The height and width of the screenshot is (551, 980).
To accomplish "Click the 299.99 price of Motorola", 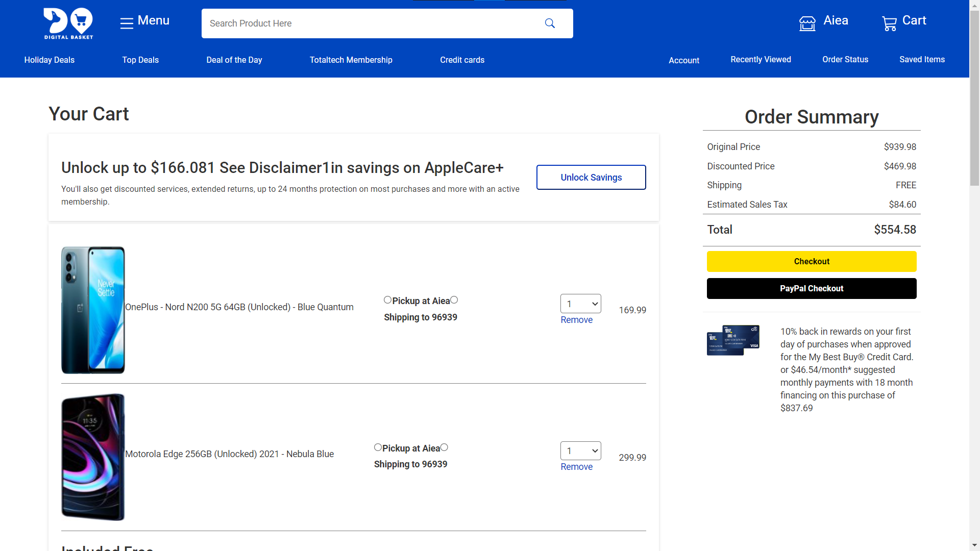I will pos(632,458).
